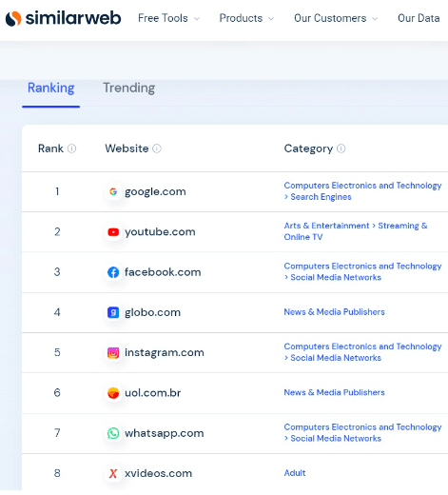Select the Ranking tab
This screenshot has width=448, height=495.
50,88
